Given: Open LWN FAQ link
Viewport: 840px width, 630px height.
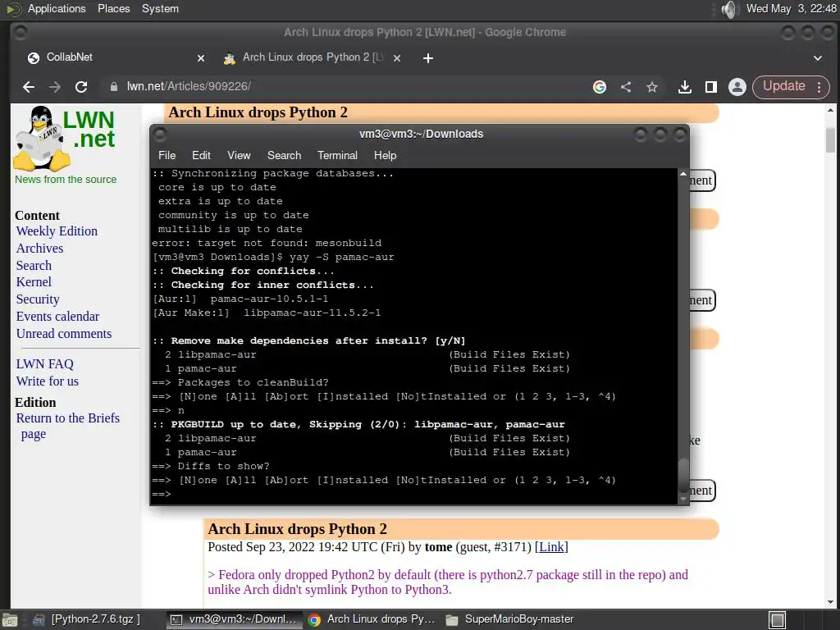Looking at the screenshot, I should (44, 363).
